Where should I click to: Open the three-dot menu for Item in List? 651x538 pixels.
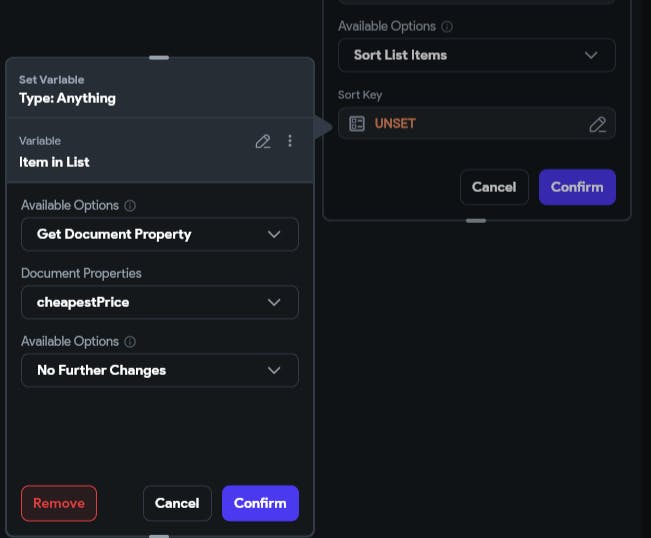[290, 141]
